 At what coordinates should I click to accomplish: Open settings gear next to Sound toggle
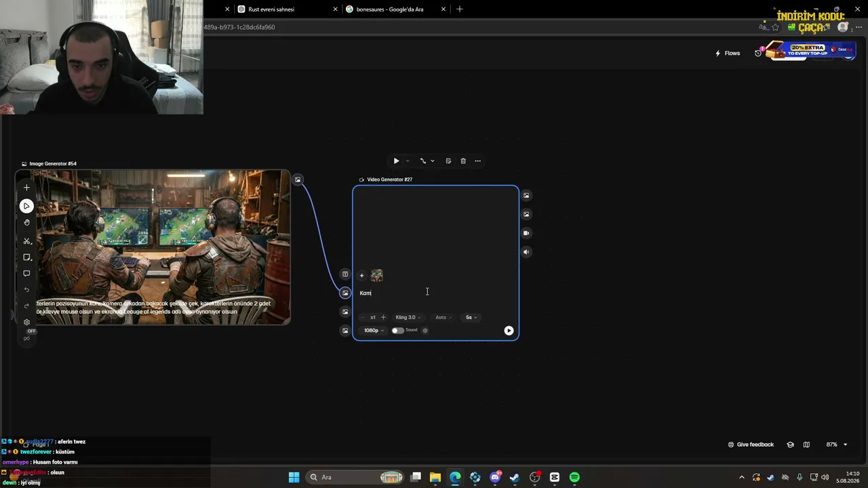(425, 331)
